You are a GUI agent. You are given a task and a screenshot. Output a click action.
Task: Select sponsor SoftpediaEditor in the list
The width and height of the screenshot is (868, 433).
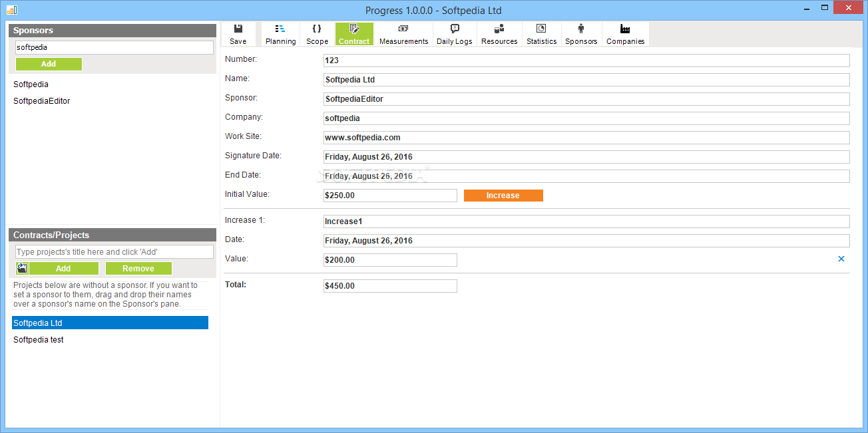[41, 101]
